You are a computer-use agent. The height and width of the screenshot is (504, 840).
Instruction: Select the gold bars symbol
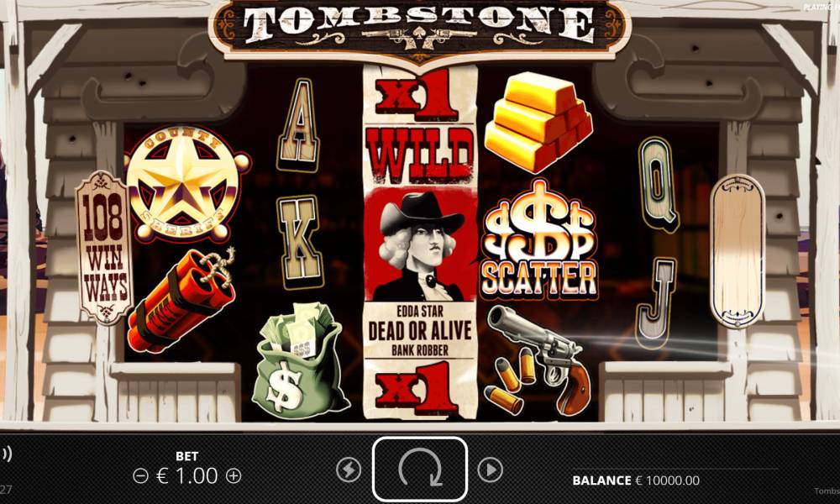pyautogui.click(x=538, y=122)
